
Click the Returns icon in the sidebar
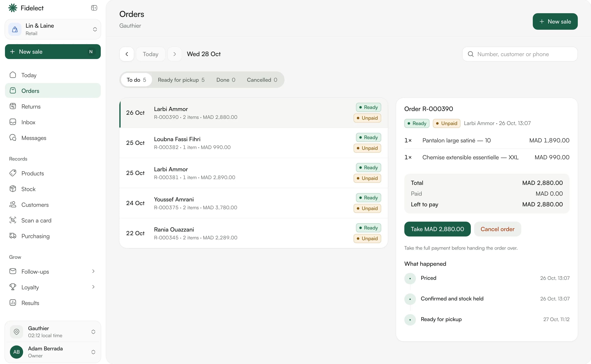[13, 106]
